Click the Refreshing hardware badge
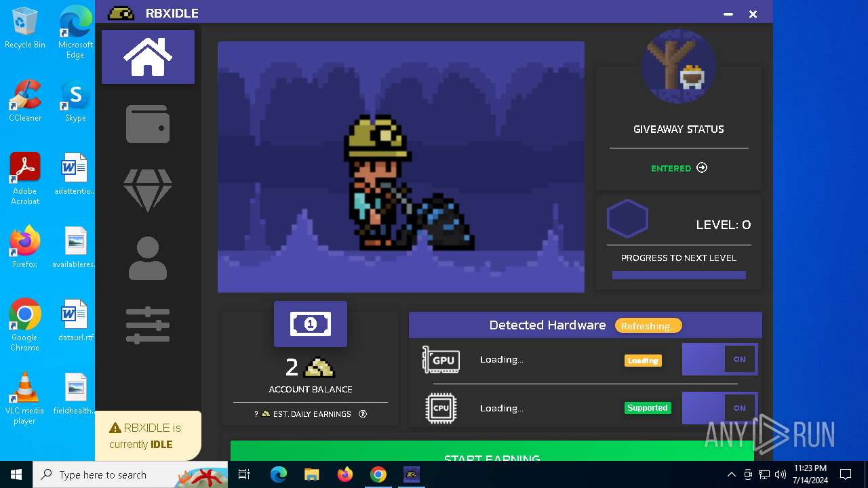Screen dimensions: 868x488 648,326
